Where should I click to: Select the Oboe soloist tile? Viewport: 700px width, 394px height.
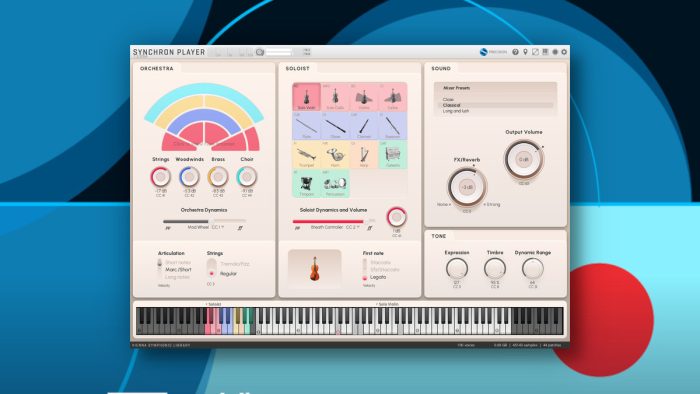335,126
